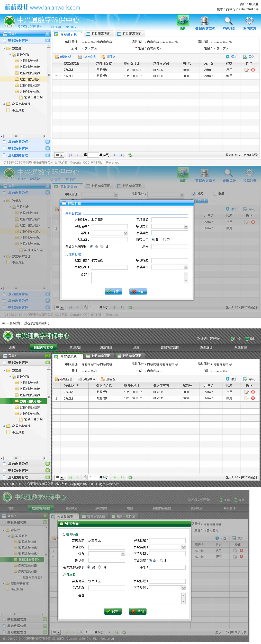Screen dimensions: 261x644
Task: Click the edit pencil icon in the undimmed blue table
Action: (x=247, y=70)
